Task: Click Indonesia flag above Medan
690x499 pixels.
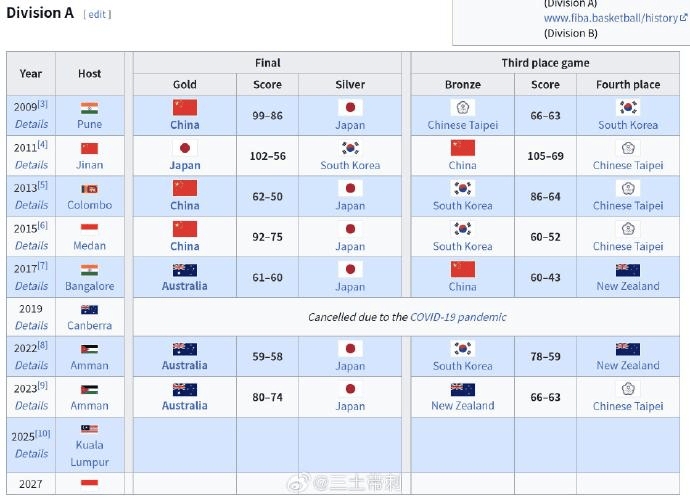Action: click(x=89, y=229)
